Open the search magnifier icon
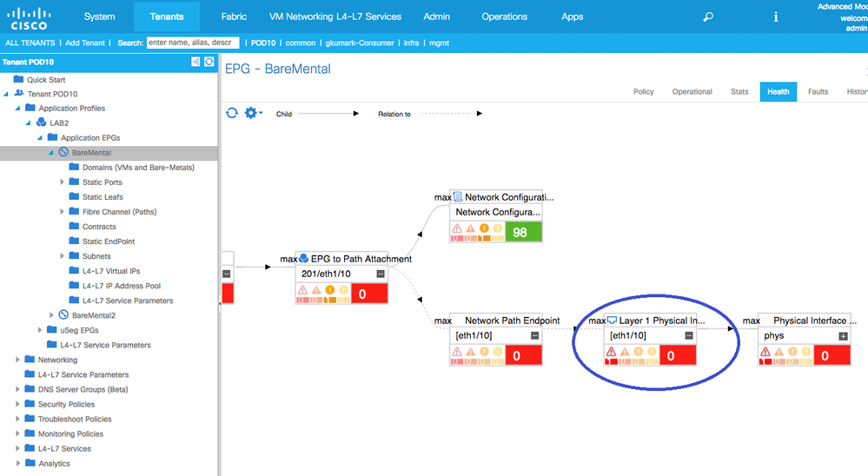This screenshot has height=476, width=868. [x=707, y=17]
